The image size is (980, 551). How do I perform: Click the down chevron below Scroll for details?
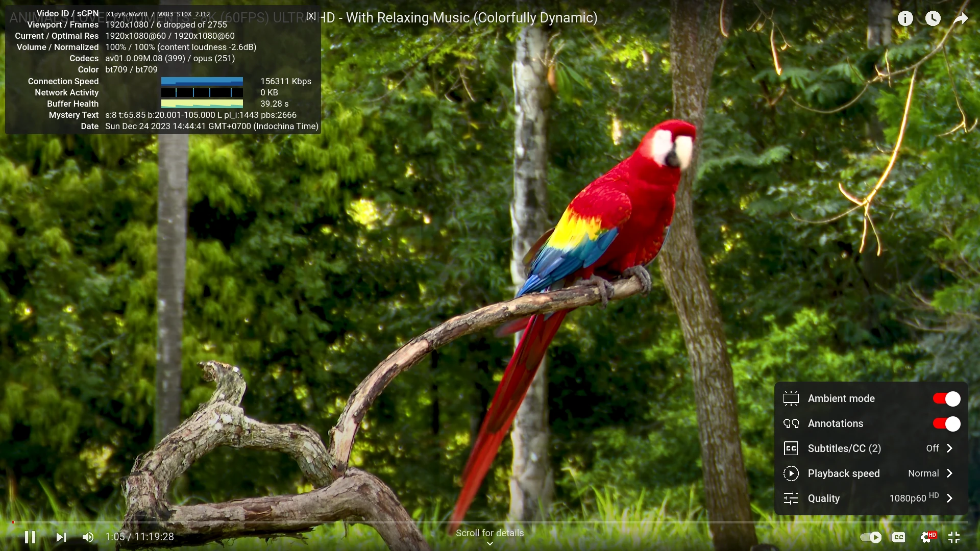pyautogui.click(x=490, y=544)
